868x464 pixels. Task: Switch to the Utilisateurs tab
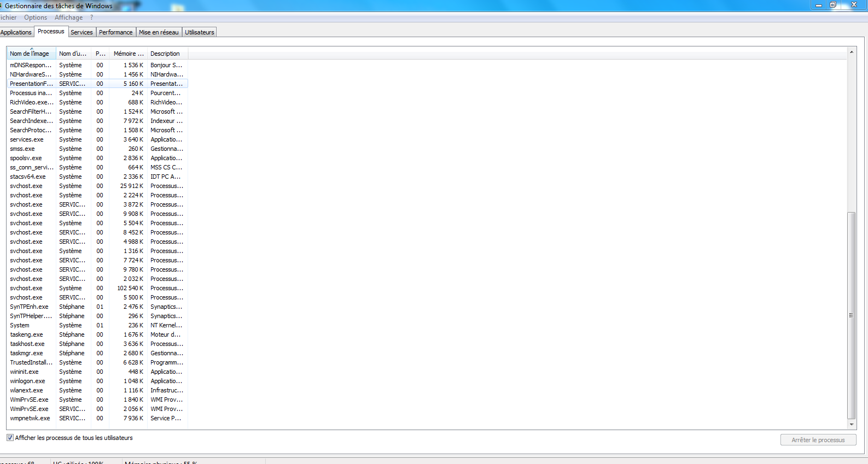199,32
